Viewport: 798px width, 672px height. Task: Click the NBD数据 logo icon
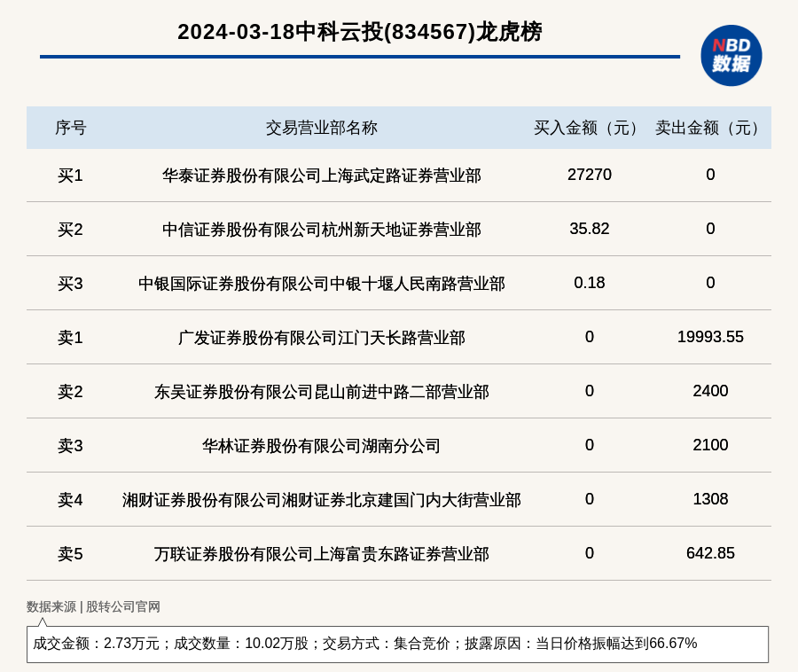tap(731, 55)
